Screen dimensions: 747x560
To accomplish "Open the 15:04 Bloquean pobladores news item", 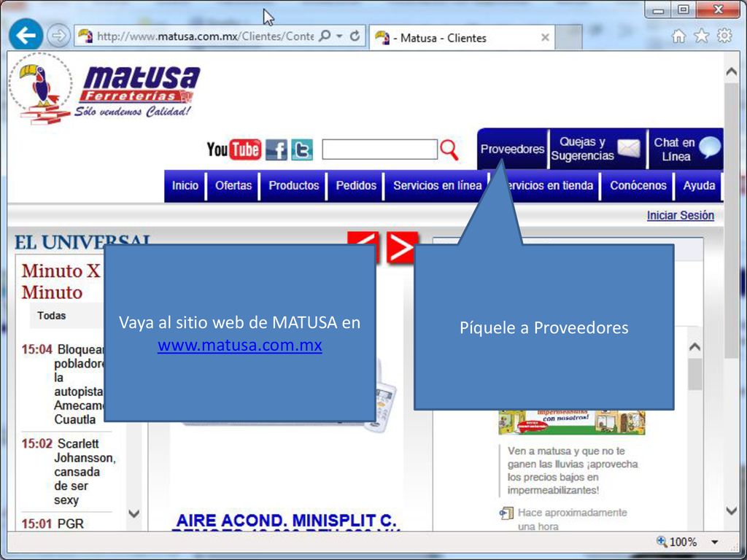I will [x=63, y=384].
